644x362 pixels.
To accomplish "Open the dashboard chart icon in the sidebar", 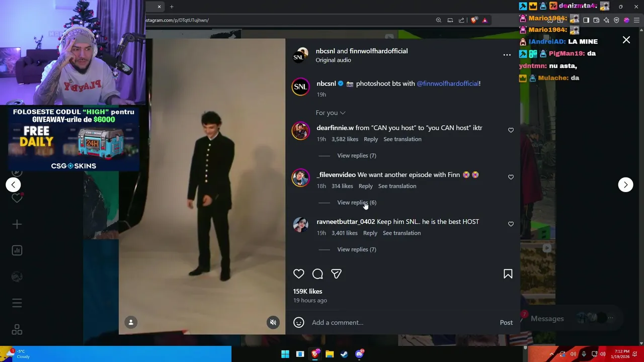I will [x=17, y=250].
